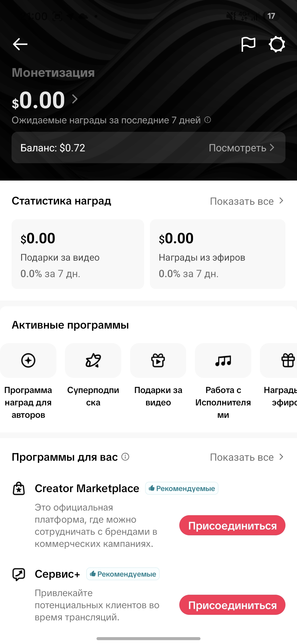Open the Награды из эфиров statistics card
The image size is (297, 644).
click(x=218, y=254)
